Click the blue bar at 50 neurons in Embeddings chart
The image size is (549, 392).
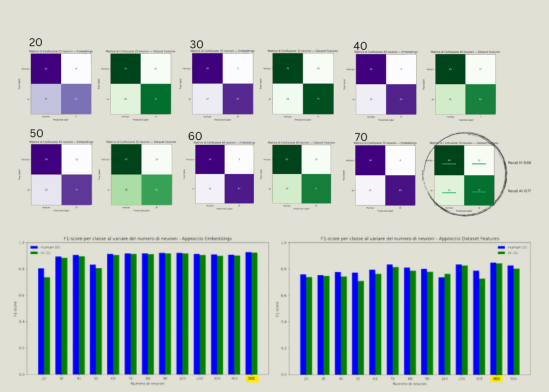tap(93, 320)
